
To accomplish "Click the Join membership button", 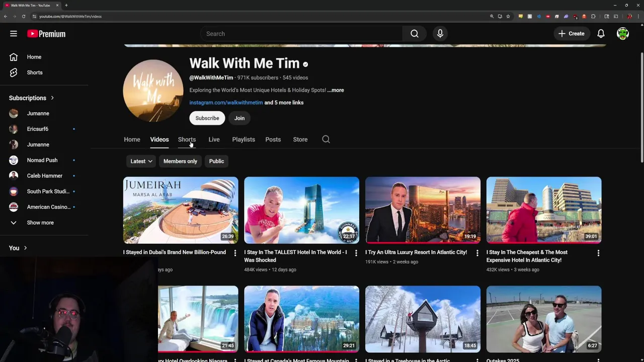I will (x=239, y=118).
